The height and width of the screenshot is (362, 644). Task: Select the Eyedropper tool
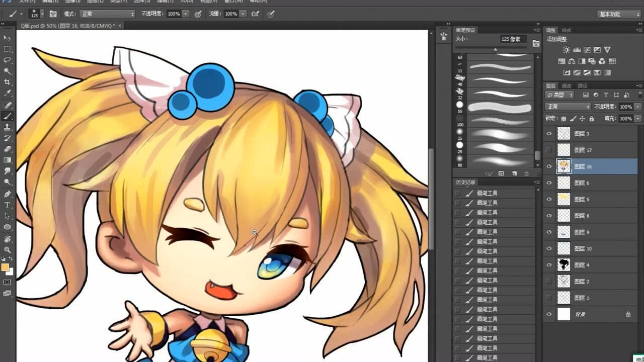click(x=8, y=93)
